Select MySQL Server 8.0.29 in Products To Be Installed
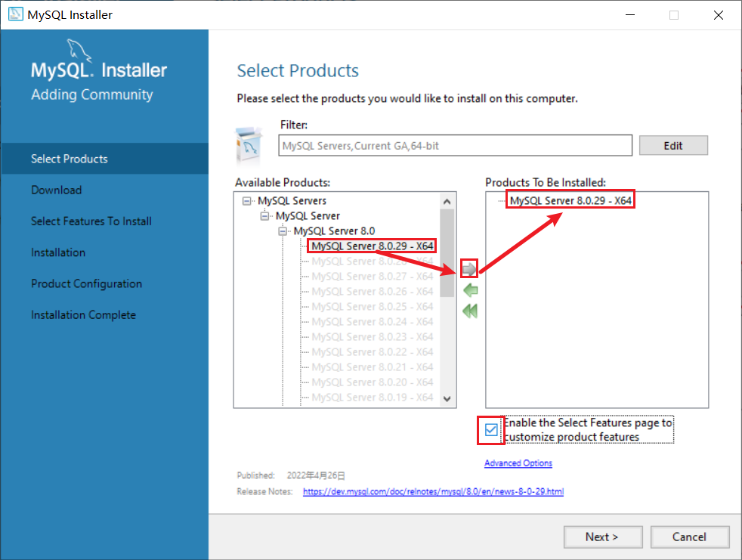 click(x=570, y=201)
